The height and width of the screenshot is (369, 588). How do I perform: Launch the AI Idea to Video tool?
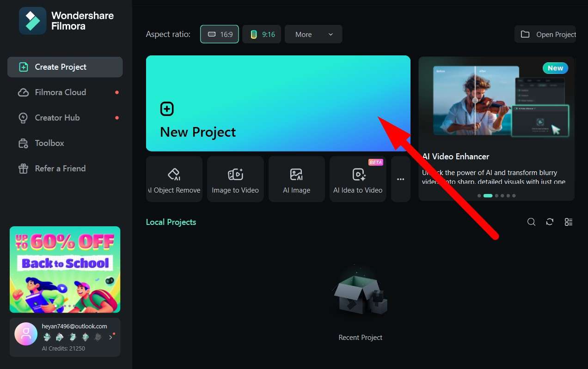click(358, 179)
